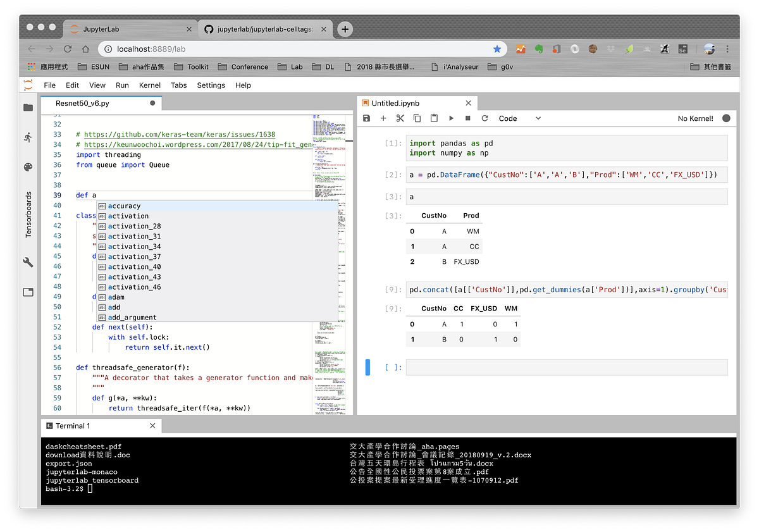Viewport: 759px width, 532px height.
Task: Run the current notebook cell
Action: (451, 118)
